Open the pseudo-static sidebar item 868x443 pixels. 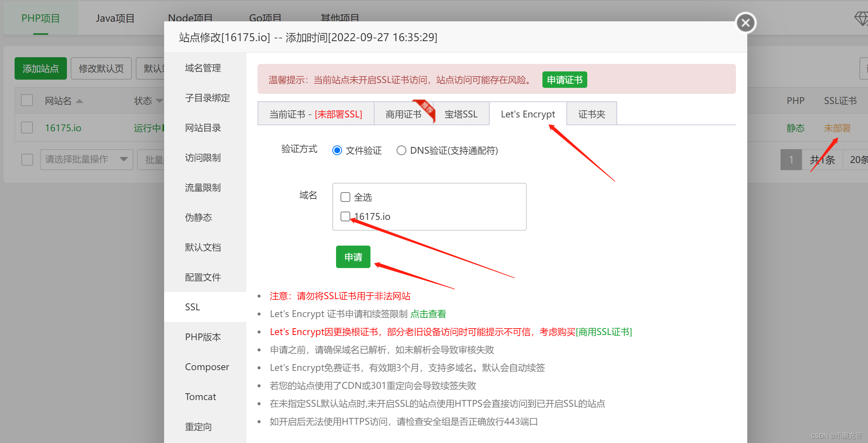click(198, 218)
